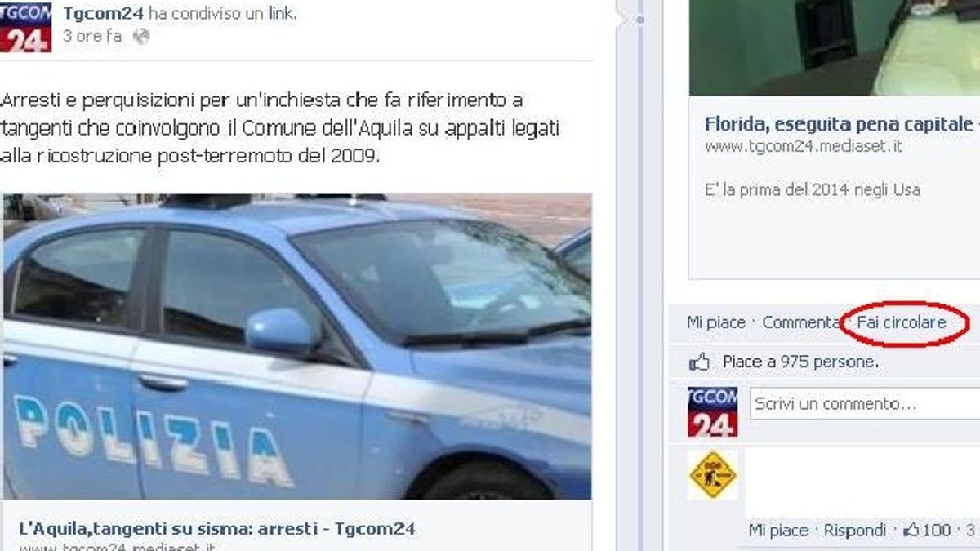Click 'Mi piace' under the Florida post
Image resolution: width=980 pixels, height=551 pixels.
click(716, 322)
